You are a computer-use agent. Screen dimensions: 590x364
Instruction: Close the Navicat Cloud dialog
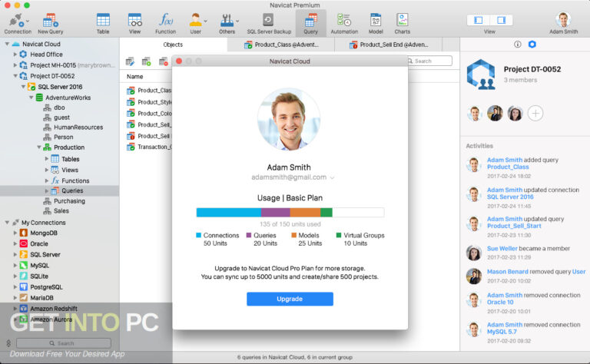(x=179, y=61)
